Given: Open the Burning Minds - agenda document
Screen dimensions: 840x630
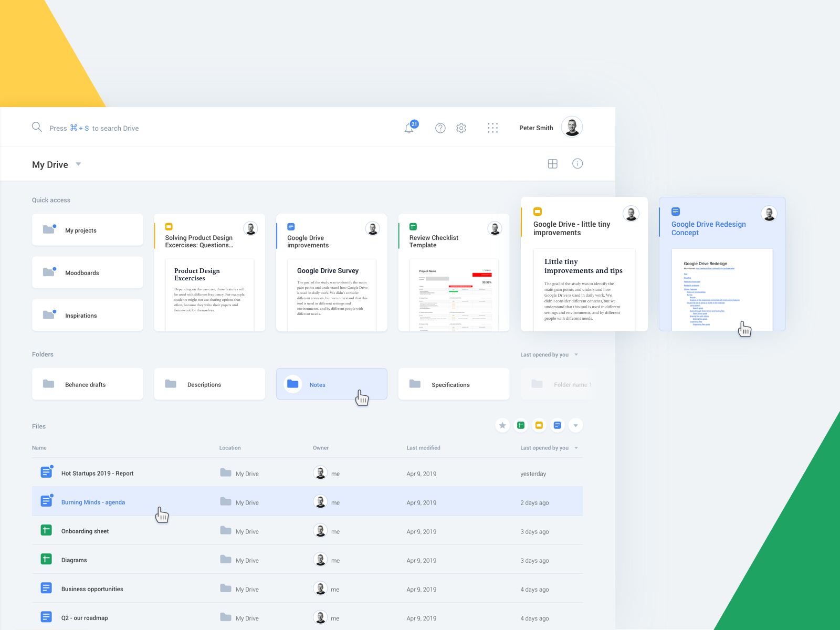Looking at the screenshot, I should coord(93,502).
